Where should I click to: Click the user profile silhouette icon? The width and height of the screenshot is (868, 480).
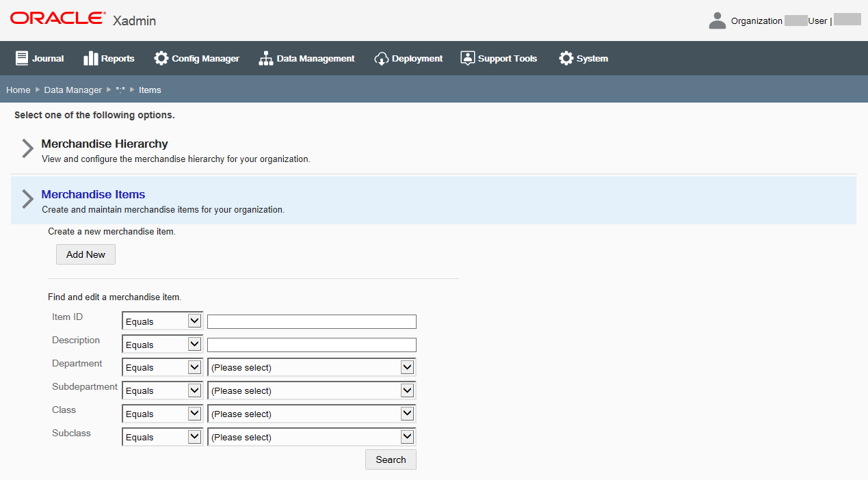click(x=718, y=21)
